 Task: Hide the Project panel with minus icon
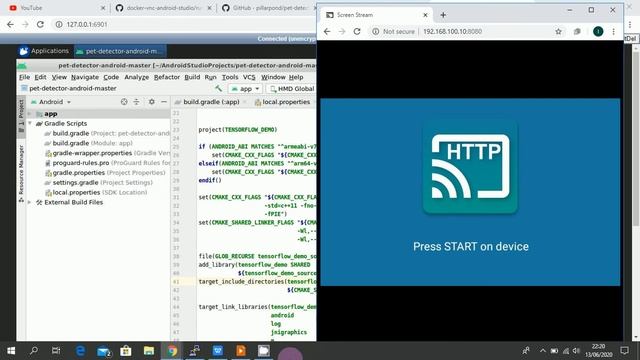[164, 102]
